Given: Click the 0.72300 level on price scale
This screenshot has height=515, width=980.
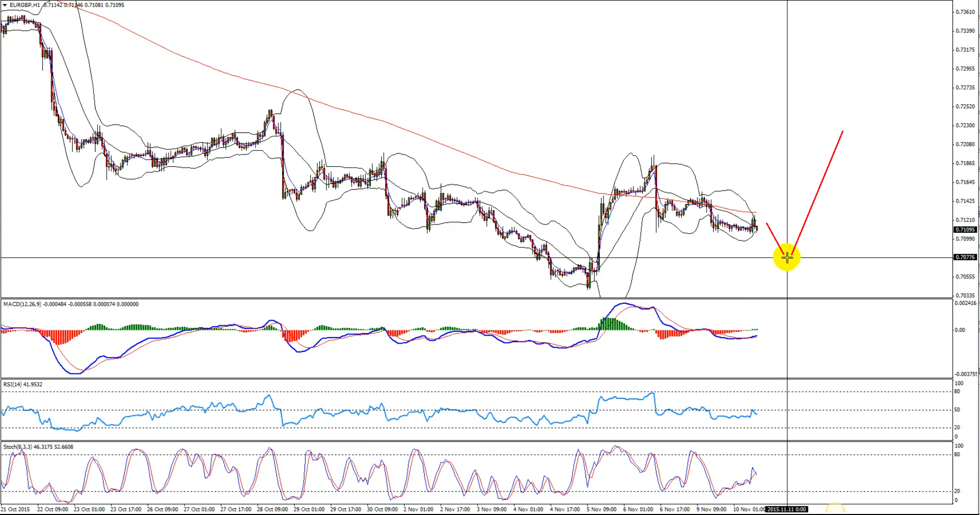Looking at the screenshot, I should tap(965, 125).
